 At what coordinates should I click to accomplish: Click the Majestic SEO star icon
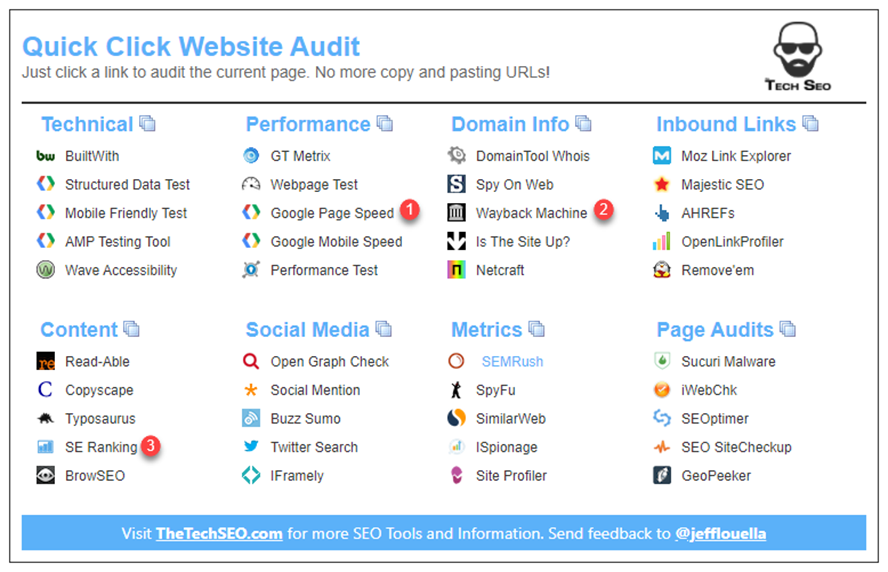click(x=662, y=185)
